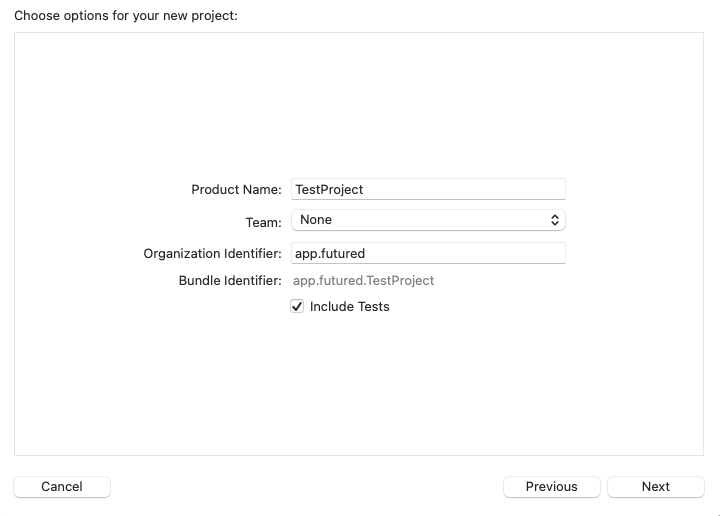The height and width of the screenshot is (516, 720).
Task: Click the Team dropdown chevron arrows
Action: (556, 220)
